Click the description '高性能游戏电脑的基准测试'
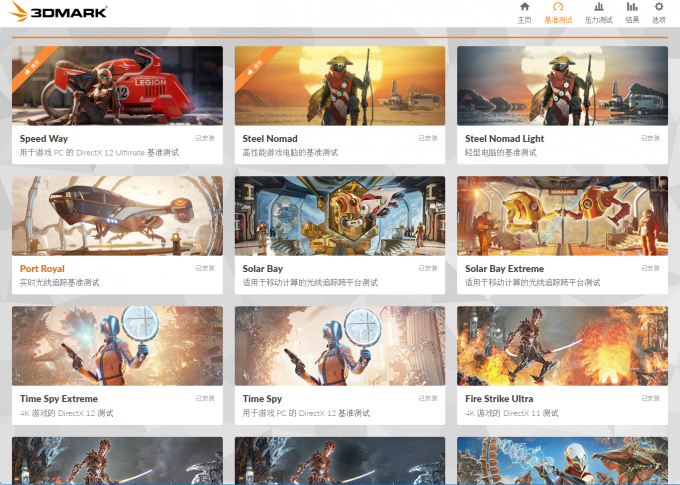 [290, 153]
